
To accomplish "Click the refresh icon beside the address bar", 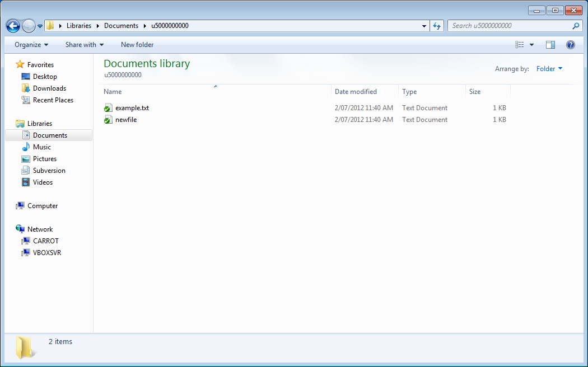I will pos(437,25).
